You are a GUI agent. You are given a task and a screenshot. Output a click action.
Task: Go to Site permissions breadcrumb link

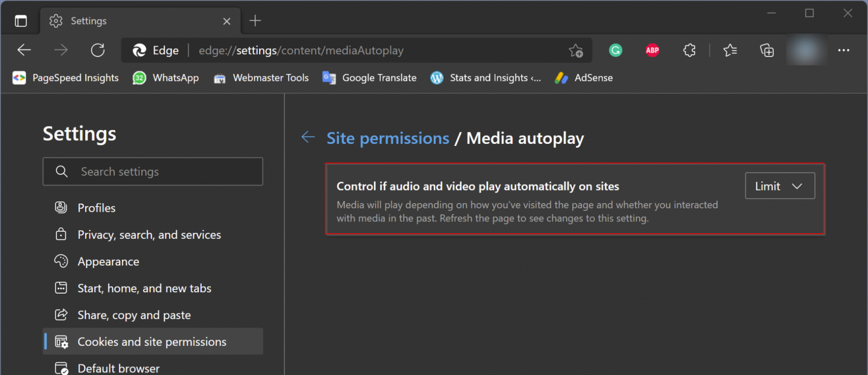coord(388,138)
